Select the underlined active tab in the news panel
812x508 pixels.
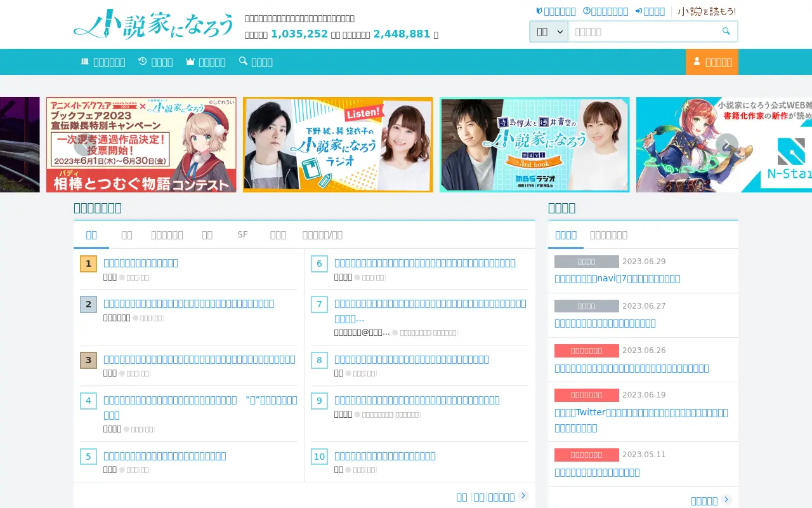(x=566, y=235)
